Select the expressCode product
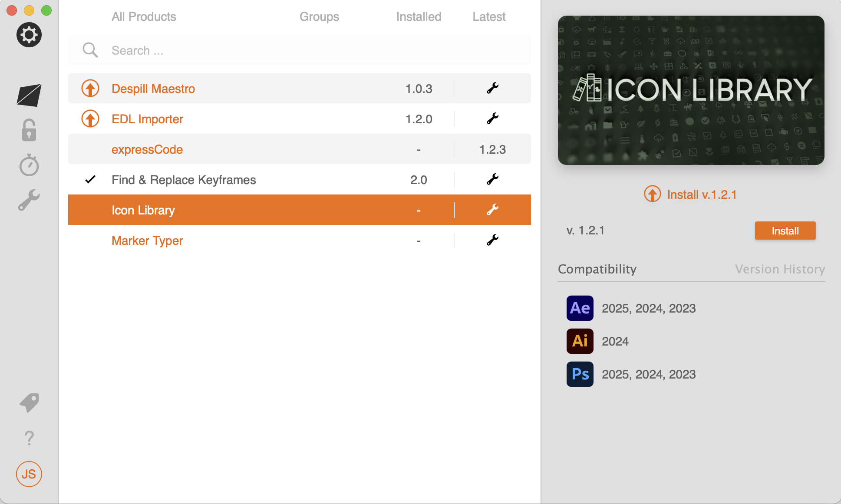This screenshot has width=841, height=504. tap(147, 149)
